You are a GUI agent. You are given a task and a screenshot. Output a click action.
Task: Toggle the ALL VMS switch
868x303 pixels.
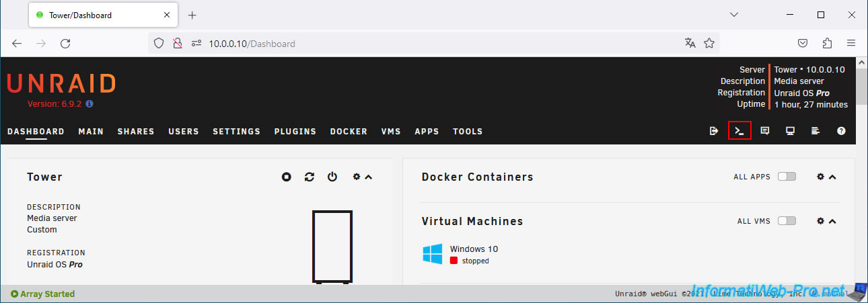click(x=787, y=221)
